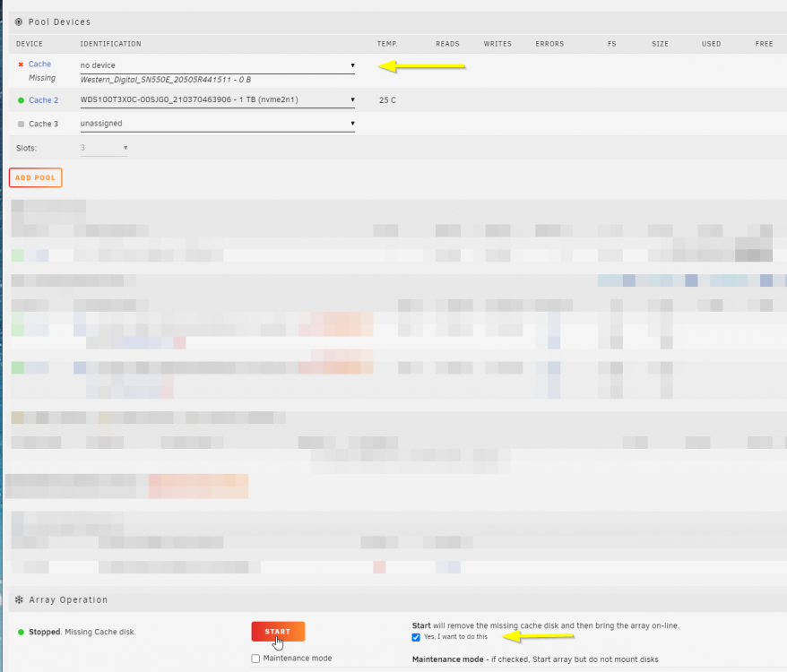
Task: Open the Cache 3 unassigned dropdown
Action: 217,124
